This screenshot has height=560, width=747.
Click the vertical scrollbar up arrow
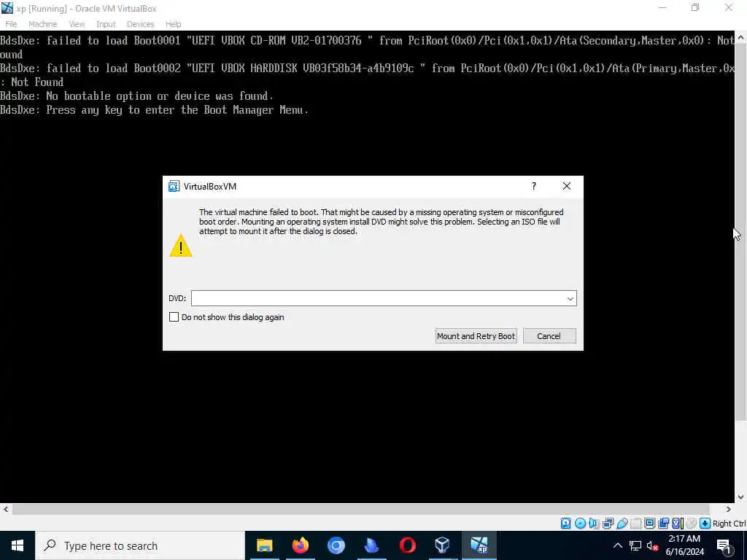point(741,37)
